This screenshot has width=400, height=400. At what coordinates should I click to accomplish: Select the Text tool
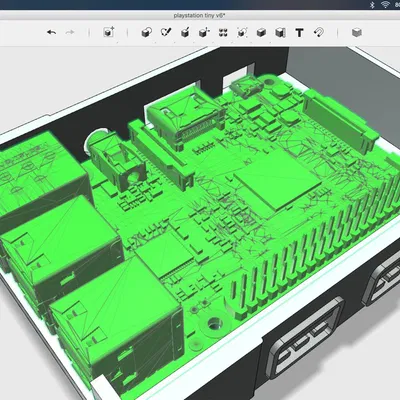pyautogui.click(x=299, y=33)
